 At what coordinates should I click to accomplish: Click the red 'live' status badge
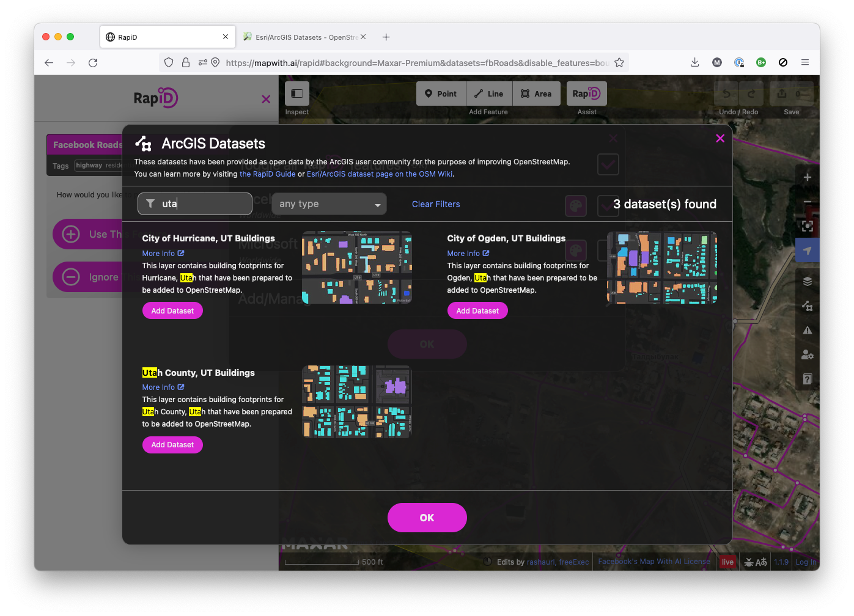point(727,562)
